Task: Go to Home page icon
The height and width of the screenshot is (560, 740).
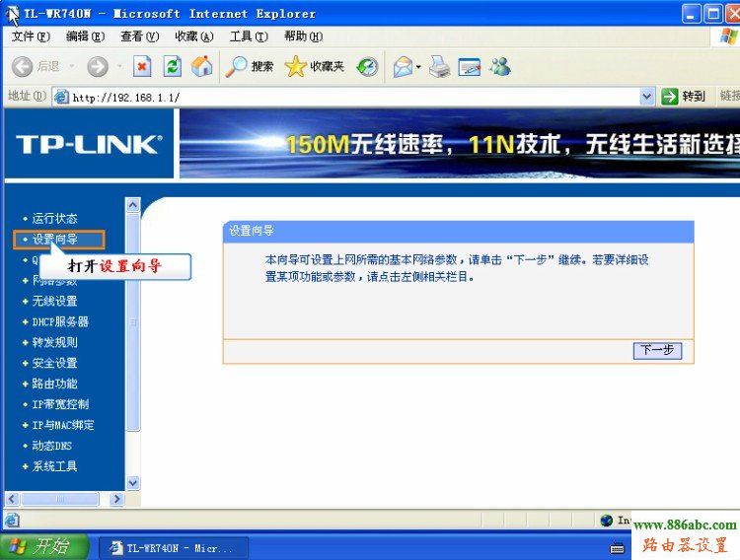Action: pos(202,66)
